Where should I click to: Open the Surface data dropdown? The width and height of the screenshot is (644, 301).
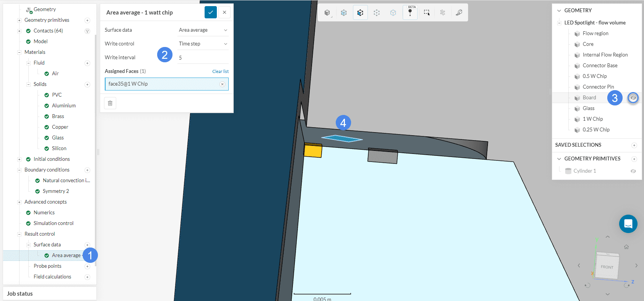pos(203,30)
